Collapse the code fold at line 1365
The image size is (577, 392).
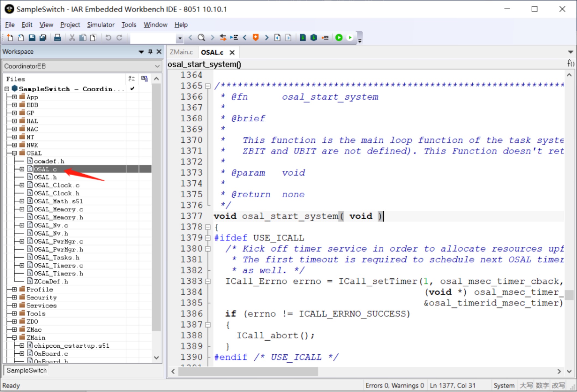(208, 86)
